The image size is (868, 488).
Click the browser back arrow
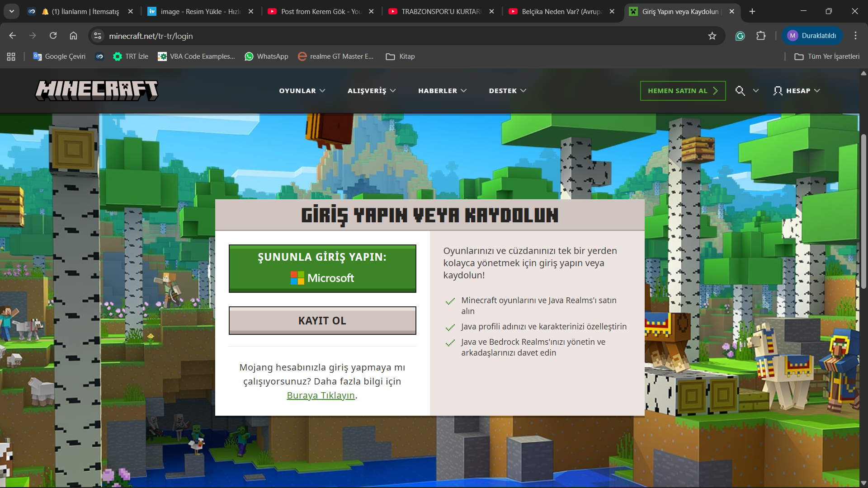pyautogui.click(x=13, y=36)
